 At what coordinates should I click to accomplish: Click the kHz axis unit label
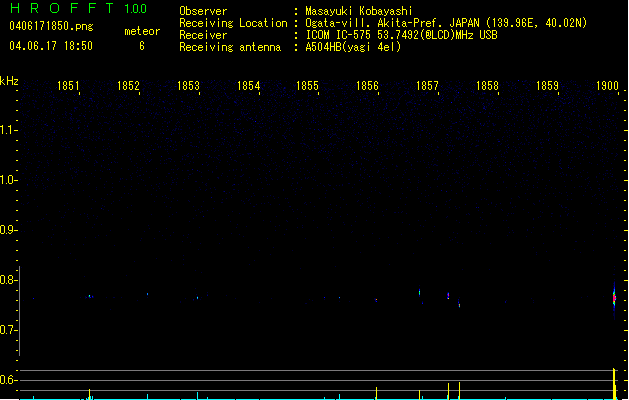tap(9, 81)
